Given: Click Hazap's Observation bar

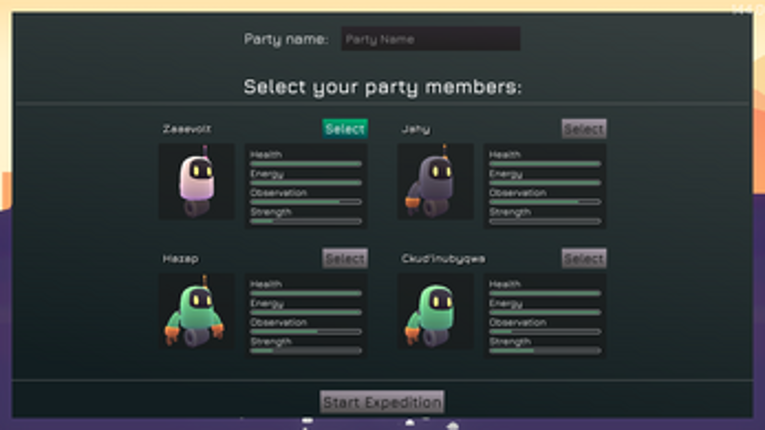Looking at the screenshot, I should click(305, 331).
